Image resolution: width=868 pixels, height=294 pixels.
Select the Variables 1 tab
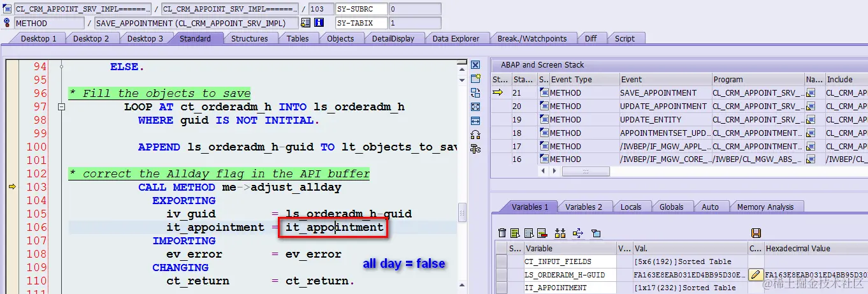point(530,207)
